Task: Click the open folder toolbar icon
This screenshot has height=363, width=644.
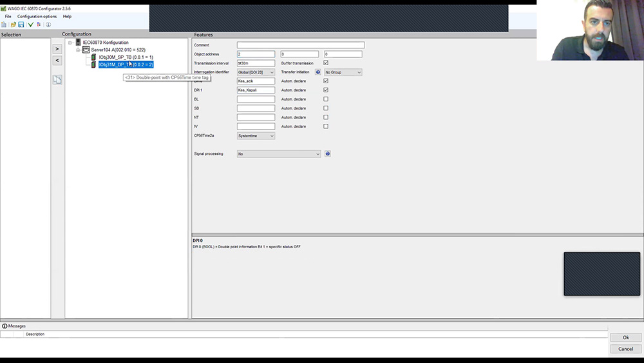Action: [x=13, y=25]
